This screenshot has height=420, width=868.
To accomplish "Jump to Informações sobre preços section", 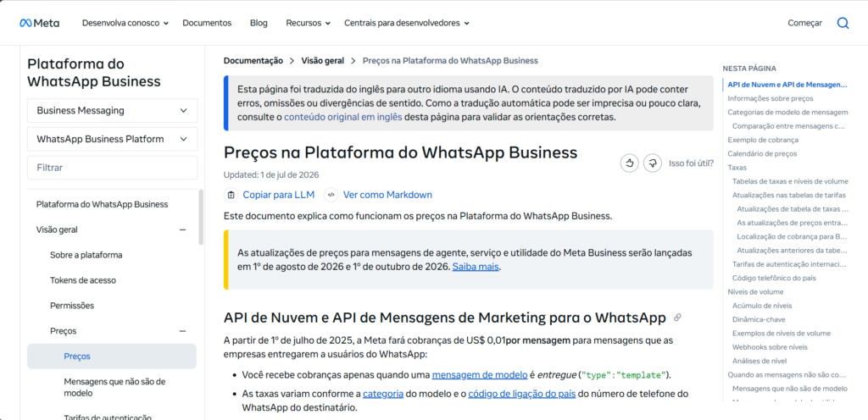I will coord(770,98).
